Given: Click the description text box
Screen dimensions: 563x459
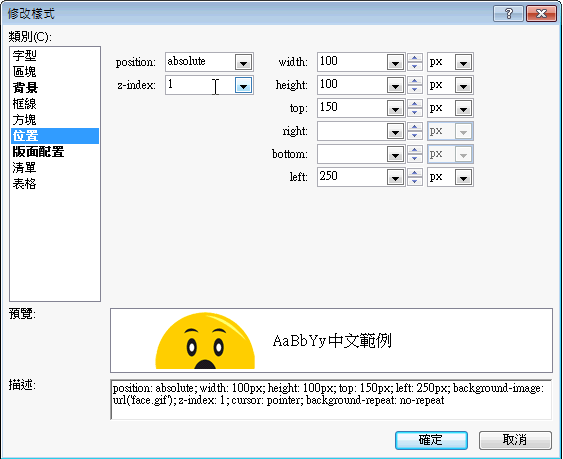Looking at the screenshot, I should (331, 399).
